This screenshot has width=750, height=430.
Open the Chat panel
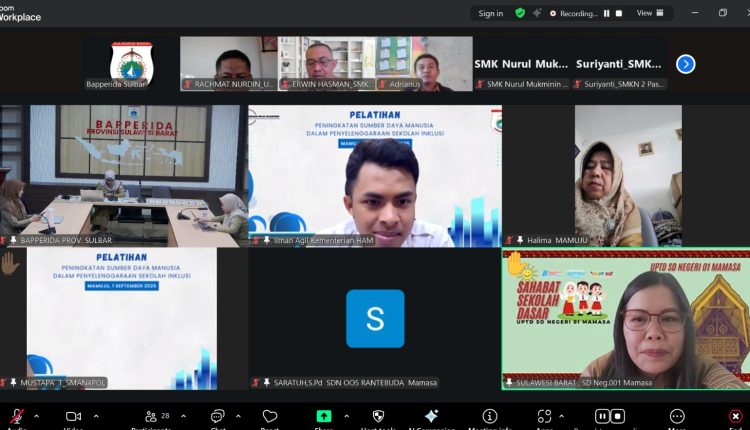pyautogui.click(x=217, y=416)
